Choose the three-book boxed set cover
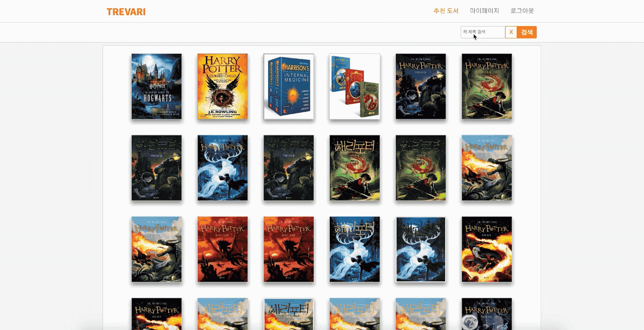The image size is (644, 330). pos(355,86)
